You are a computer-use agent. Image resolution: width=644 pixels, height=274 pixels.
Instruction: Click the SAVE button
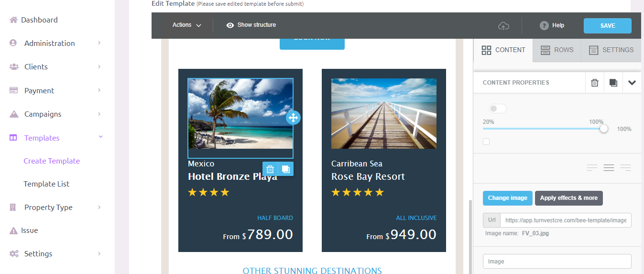tap(608, 26)
